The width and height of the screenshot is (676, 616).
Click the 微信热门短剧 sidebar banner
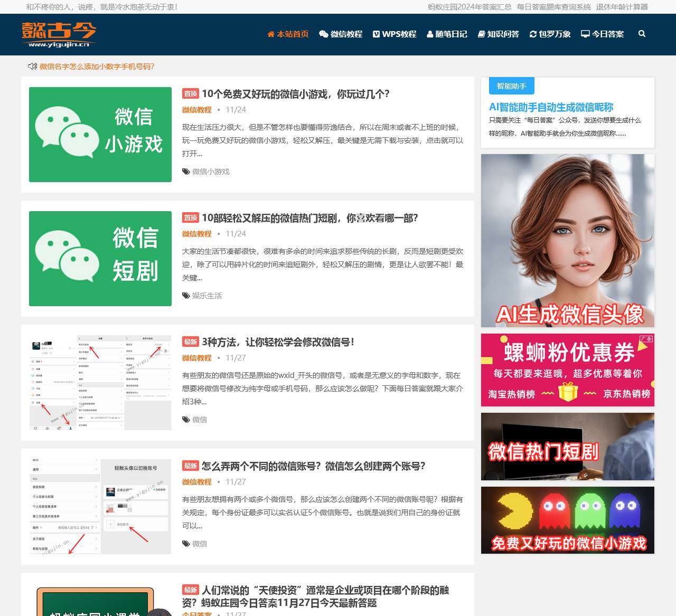point(568,447)
